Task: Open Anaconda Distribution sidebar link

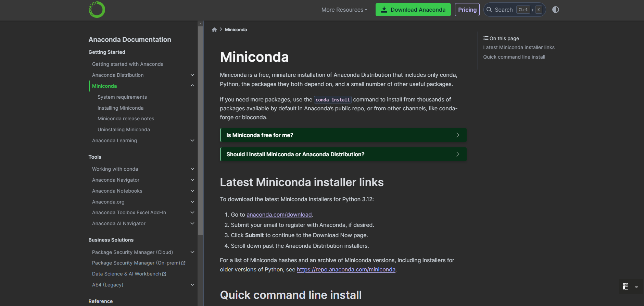Action: click(118, 75)
